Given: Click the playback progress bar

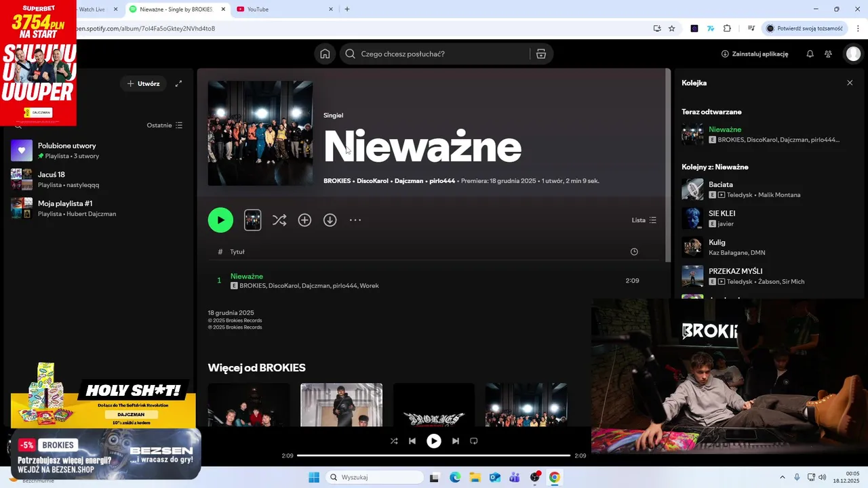Looking at the screenshot, I should 433,455.
